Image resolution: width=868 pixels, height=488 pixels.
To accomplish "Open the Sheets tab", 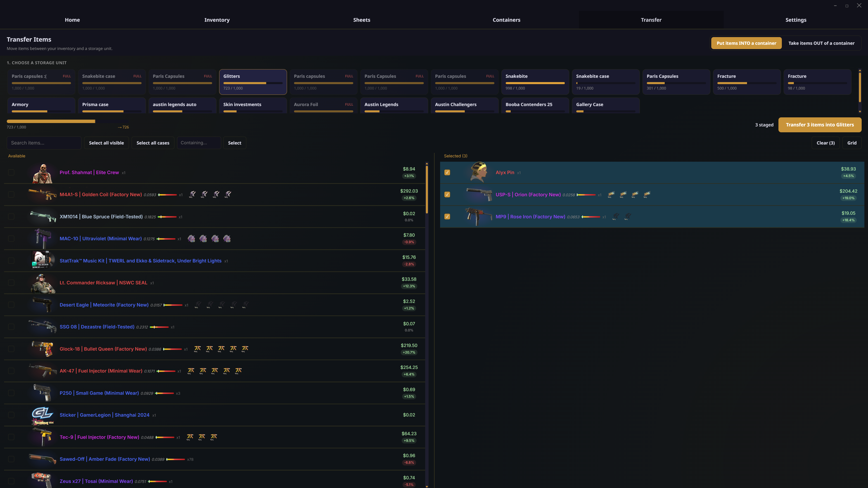I will pyautogui.click(x=362, y=20).
